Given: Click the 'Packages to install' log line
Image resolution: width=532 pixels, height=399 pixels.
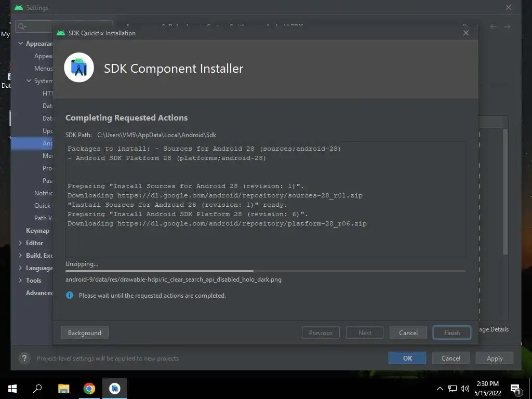Looking at the screenshot, I should click(204, 149).
